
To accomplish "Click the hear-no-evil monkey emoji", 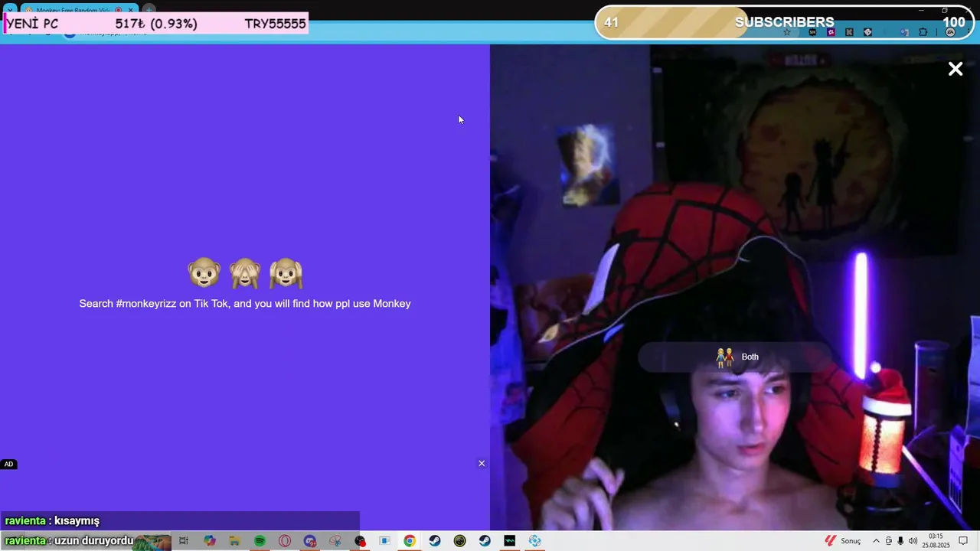I will point(286,273).
